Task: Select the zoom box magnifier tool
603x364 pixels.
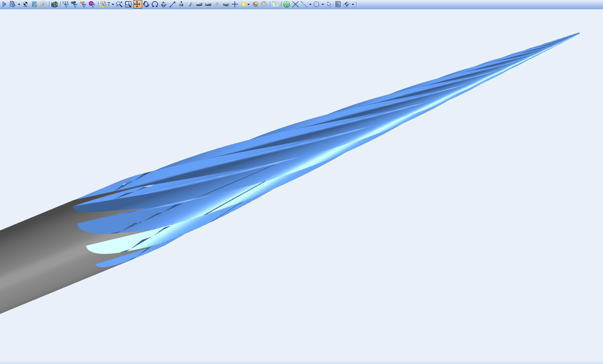Action: click(x=128, y=4)
